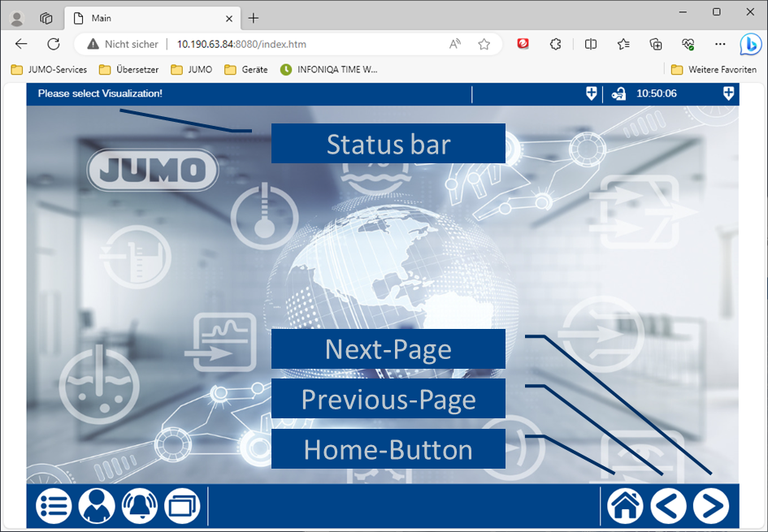The height and width of the screenshot is (532, 768).
Task: Open the Übersetzer bookmark folder
Action: pos(128,70)
